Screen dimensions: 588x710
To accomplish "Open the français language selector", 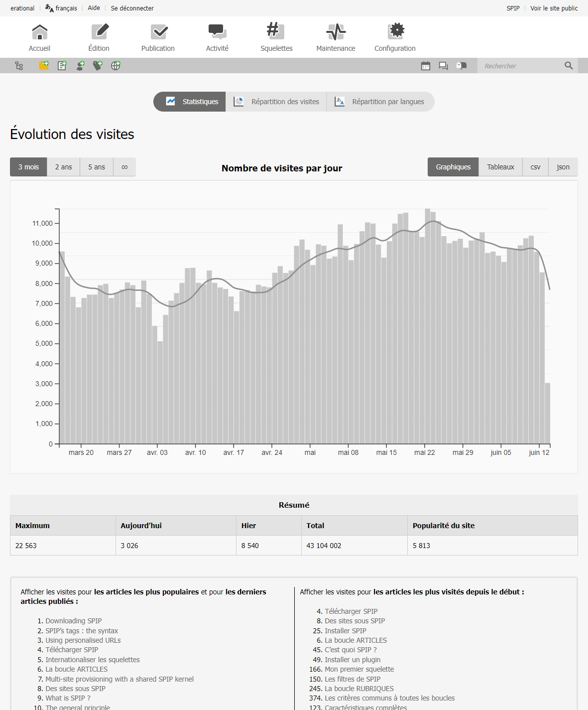I will [x=61, y=8].
